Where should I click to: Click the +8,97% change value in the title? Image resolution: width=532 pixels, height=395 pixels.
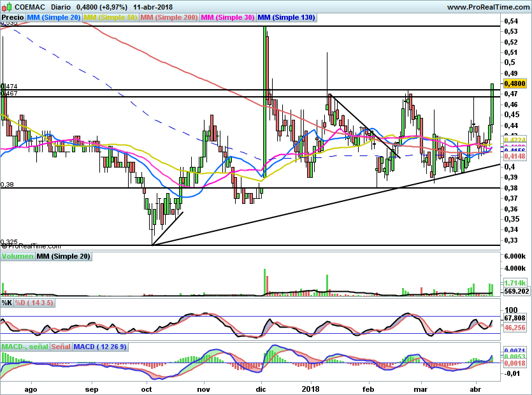click(x=113, y=7)
